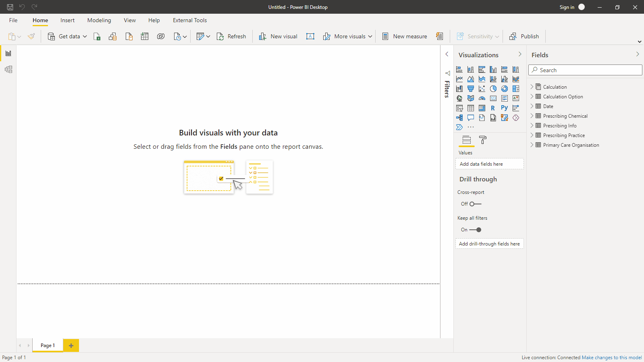The image size is (644, 362).
Task: Open the Format paint roller tab
Action: (x=482, y=140)
